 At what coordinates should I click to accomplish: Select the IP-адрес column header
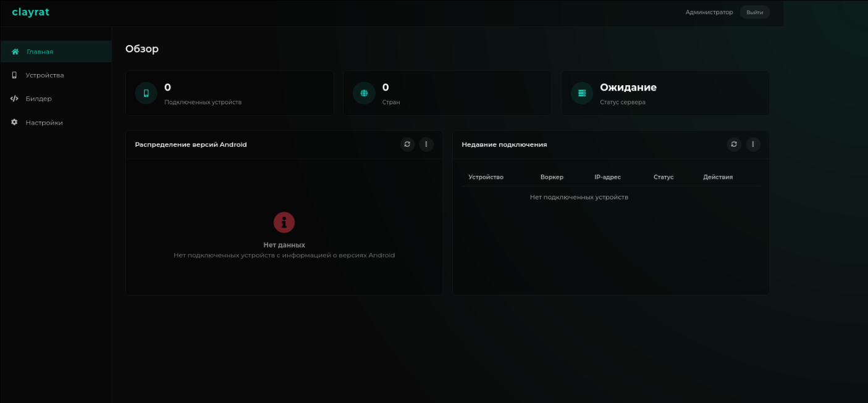(x=607, y=177)
